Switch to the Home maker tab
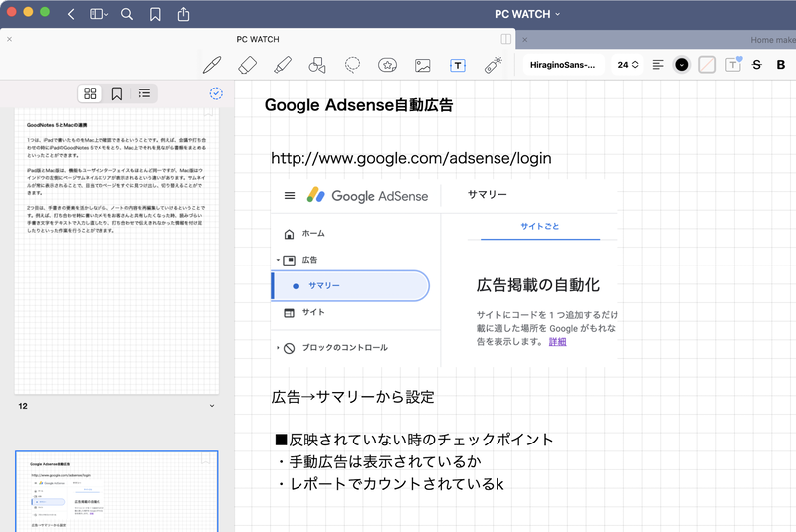Image resolution: width=796 pixels, height=532 pixels. tap(772, 40)
